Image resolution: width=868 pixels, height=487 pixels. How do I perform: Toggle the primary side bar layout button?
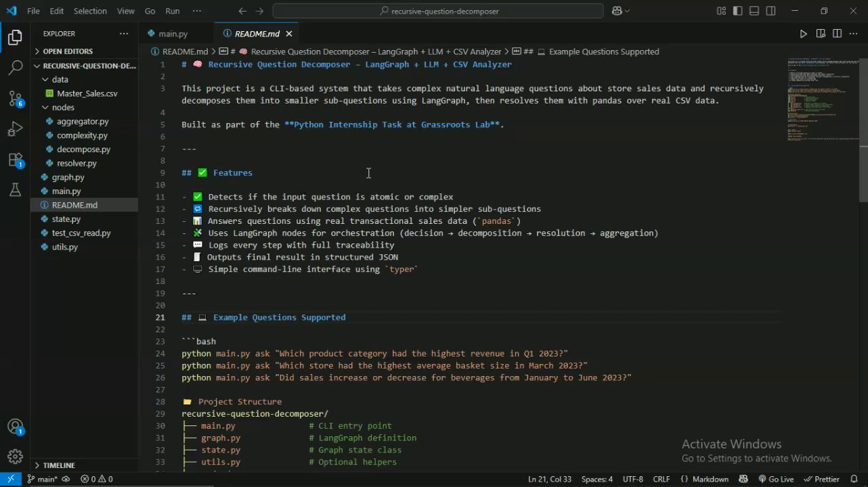[737, 11]
